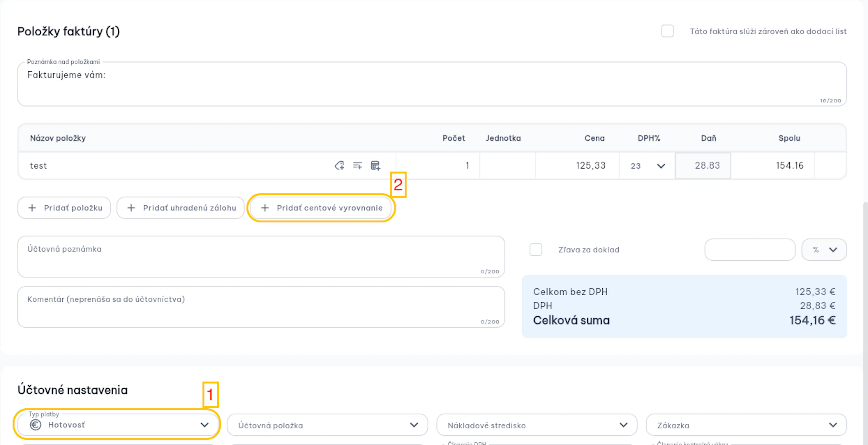Select the Daň field showing 28.83
Image resolution: width=868 pixels, height=445 pixels.
point(703,165)
